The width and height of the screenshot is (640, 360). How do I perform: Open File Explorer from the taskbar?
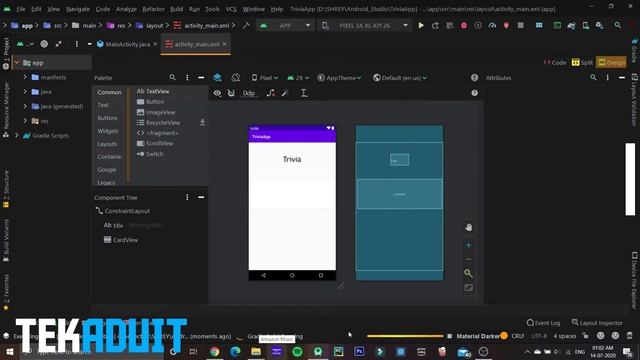(x=256, y=351)
